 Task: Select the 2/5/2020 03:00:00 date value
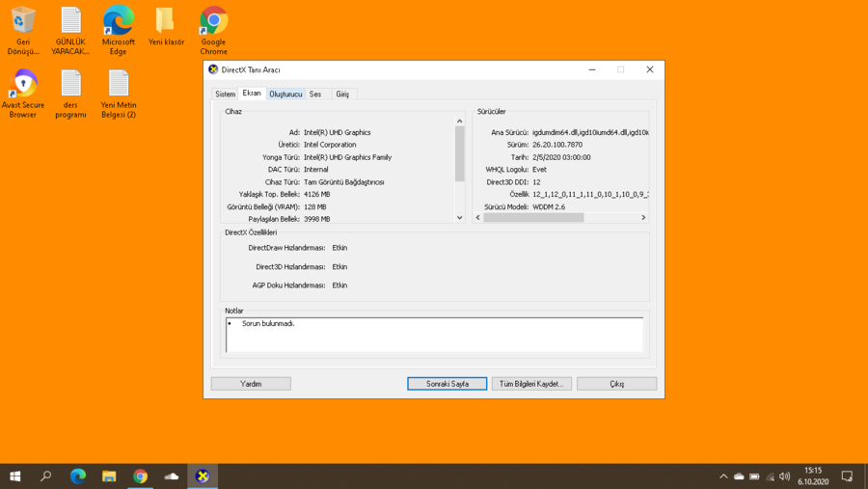pos(561,157)
